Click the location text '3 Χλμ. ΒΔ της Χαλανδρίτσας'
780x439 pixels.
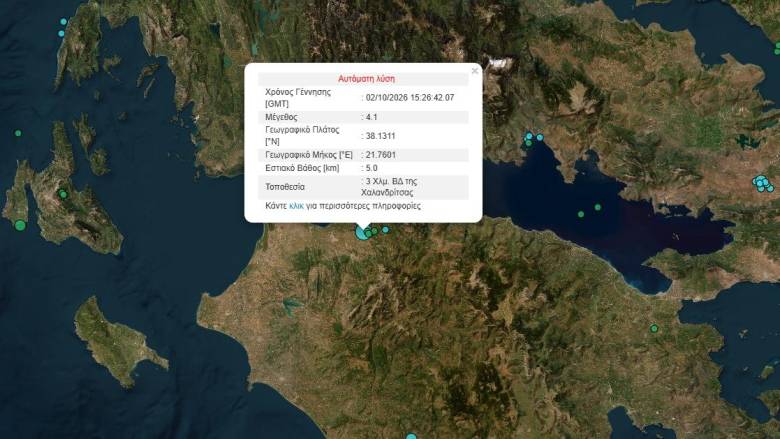pos(390,187)
